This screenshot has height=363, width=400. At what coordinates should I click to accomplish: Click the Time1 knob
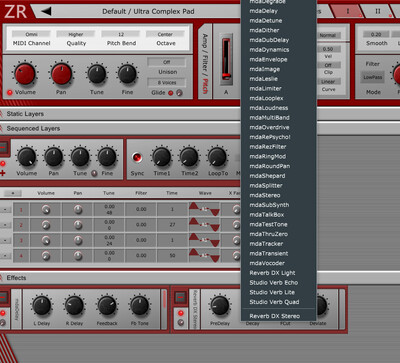click(162, 157)
